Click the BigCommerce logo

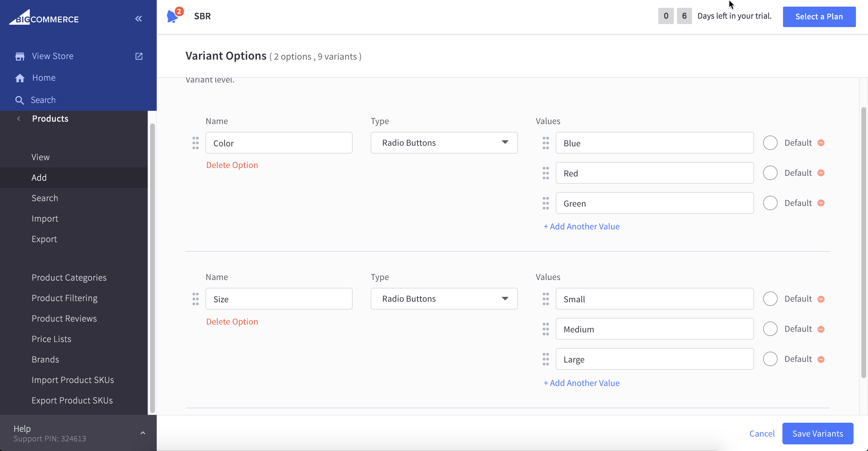point(44,17)
